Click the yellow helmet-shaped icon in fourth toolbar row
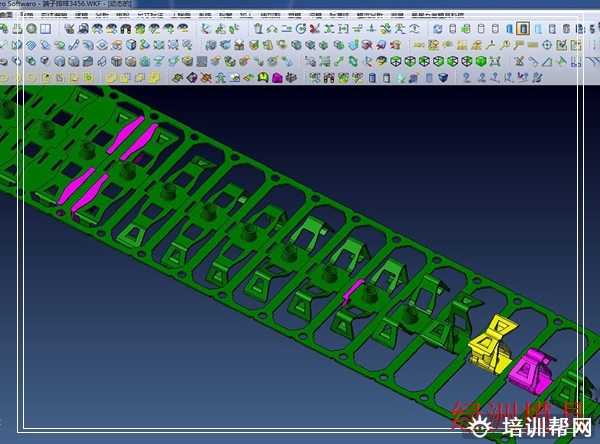600x444 pixels. click(263, 77)
